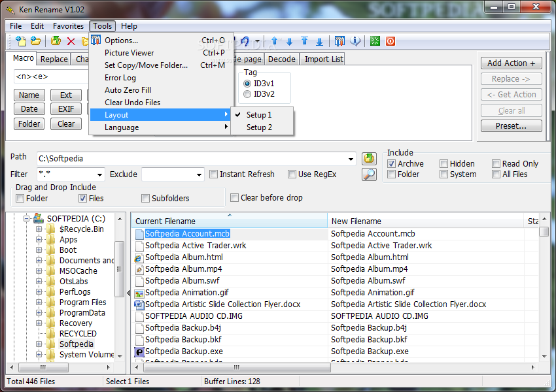The width and height of the screenshot is (556, 392).
Task: Click the move to bottom arrow icon
Action: 319,41
